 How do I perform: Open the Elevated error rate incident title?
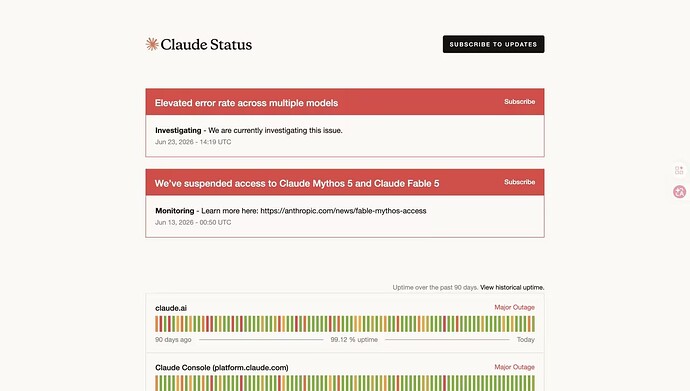(246, 103)
